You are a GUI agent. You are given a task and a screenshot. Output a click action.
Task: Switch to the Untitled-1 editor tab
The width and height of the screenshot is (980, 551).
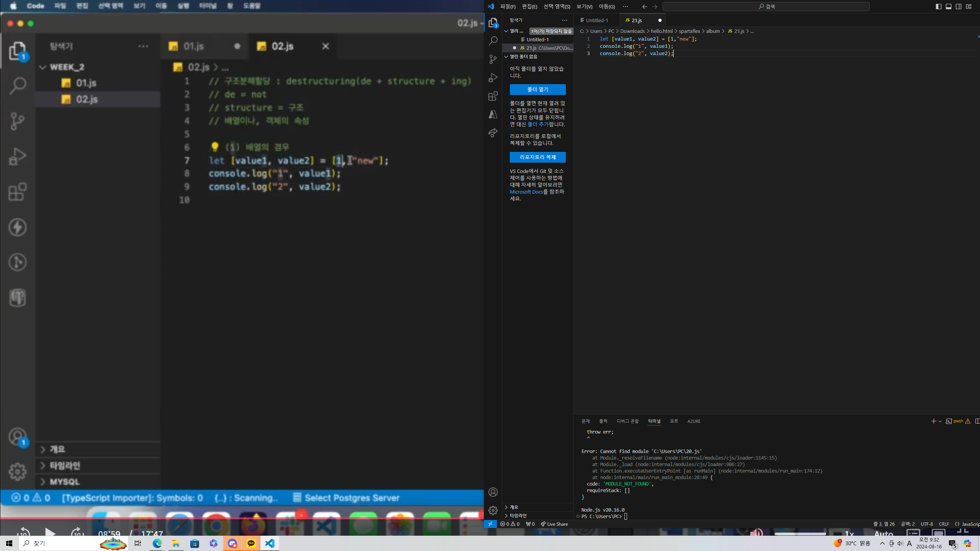[x=597, y=20]
